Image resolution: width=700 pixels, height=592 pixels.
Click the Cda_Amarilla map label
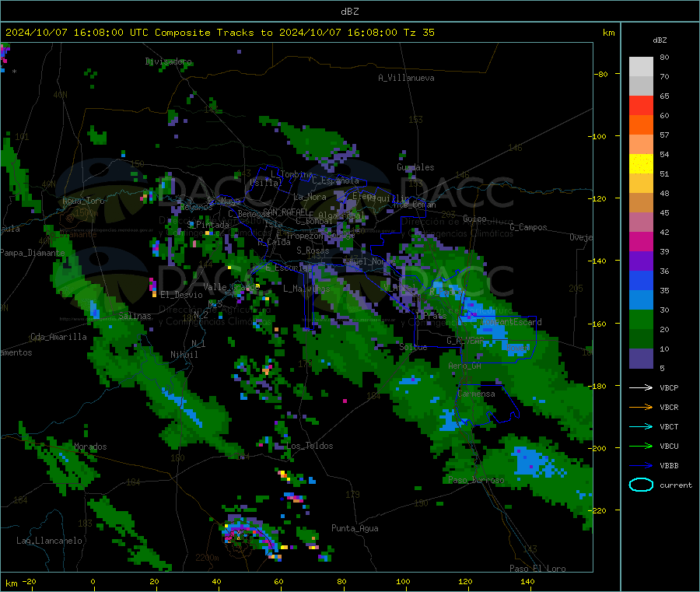click(58, 337)
